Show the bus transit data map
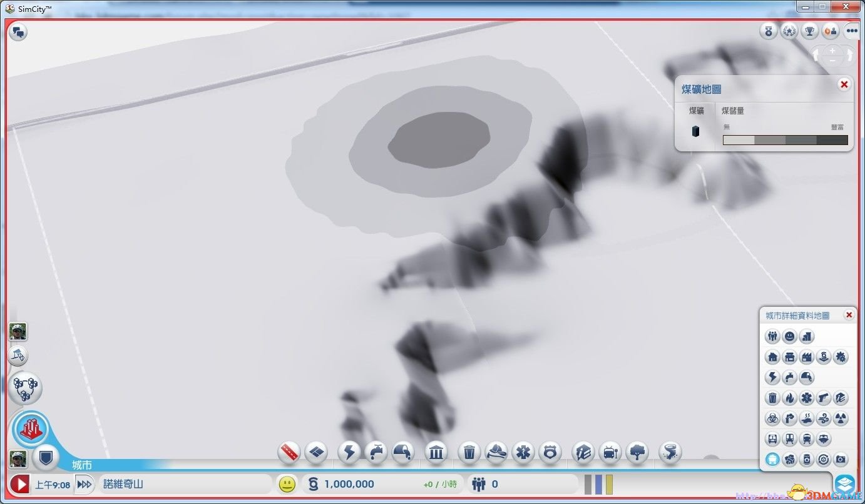The width and height of the screenshot is (865, 504). click(x=772, y=439)
